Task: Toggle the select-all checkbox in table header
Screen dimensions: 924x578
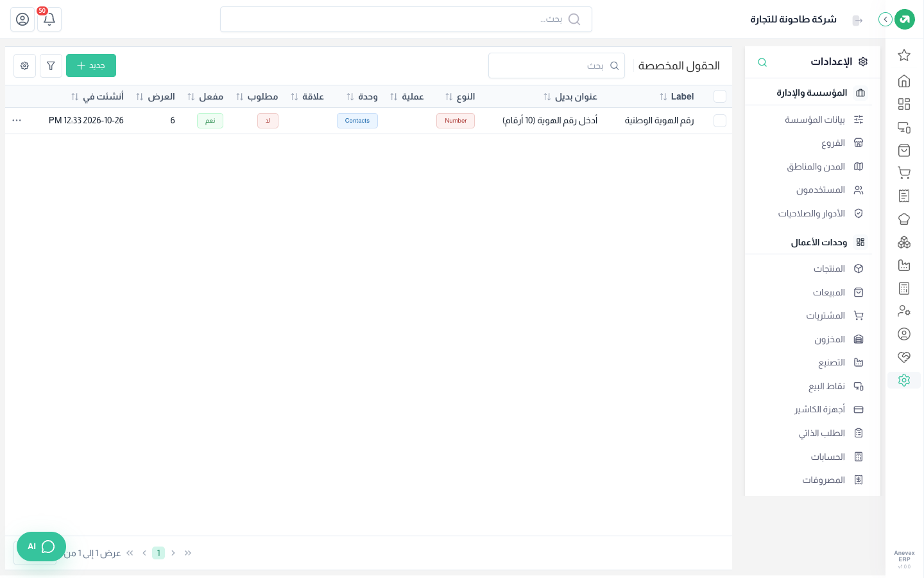Action: coord(720,96)
